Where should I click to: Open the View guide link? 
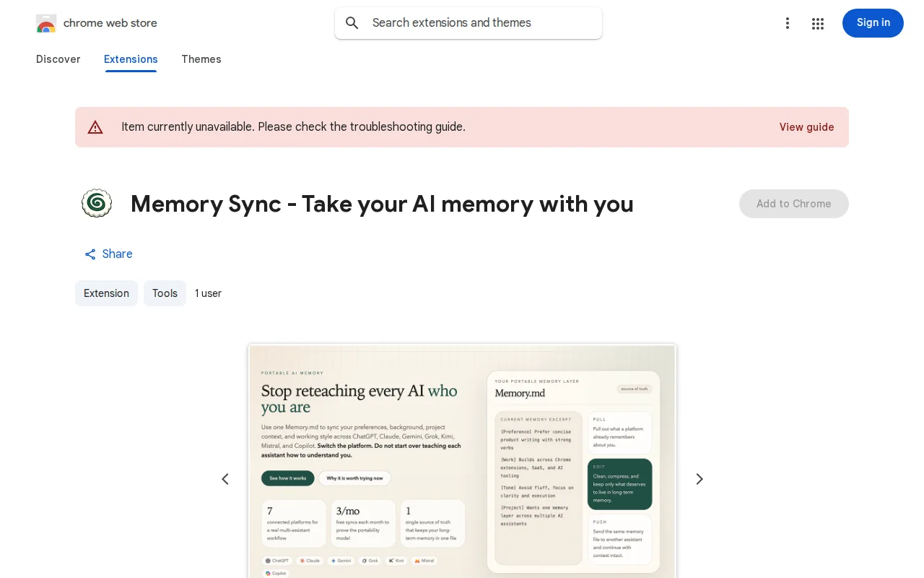806,127
